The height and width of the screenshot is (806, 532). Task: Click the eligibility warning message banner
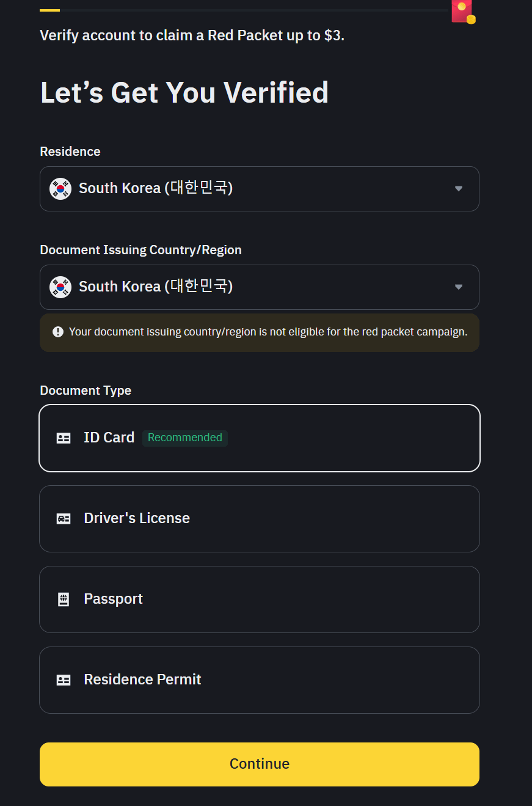[x=260, y=332]
